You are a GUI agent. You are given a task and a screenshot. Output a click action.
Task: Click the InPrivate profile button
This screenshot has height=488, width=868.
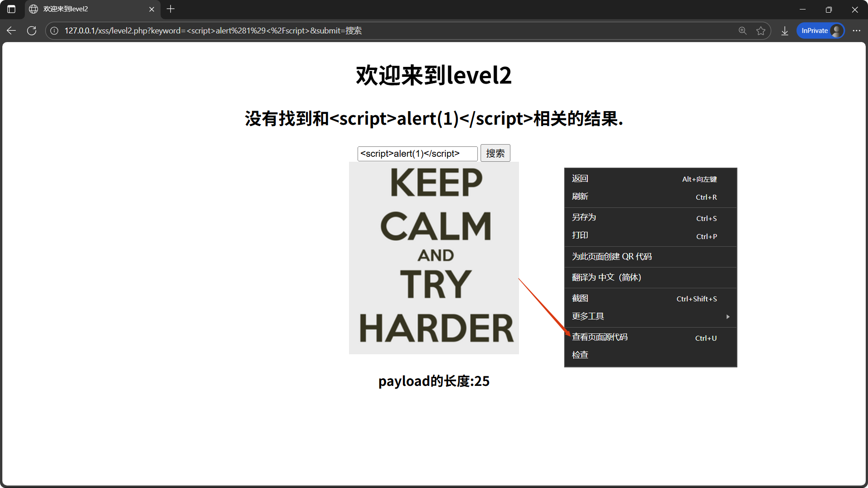(820, 31)
